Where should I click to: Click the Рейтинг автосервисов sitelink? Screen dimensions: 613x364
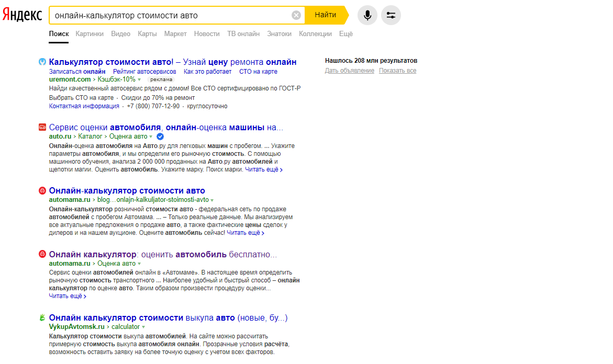[x=144, y=72]
